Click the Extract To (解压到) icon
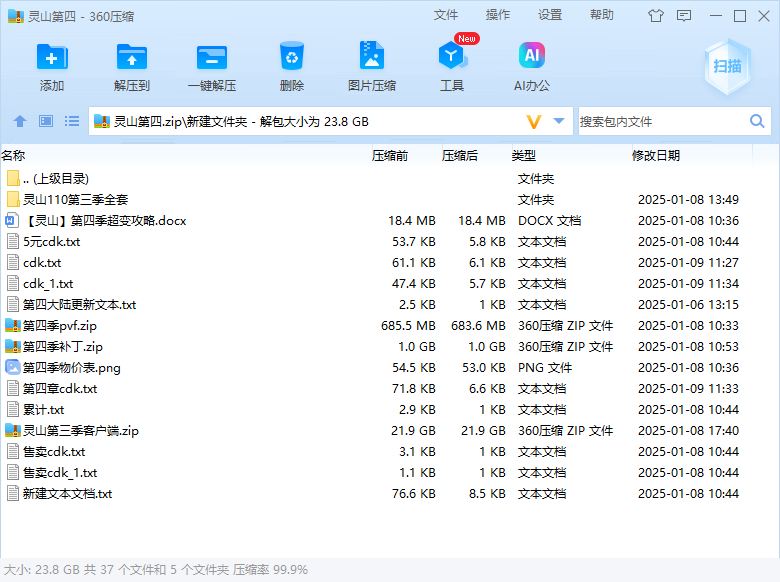Screen dimensions: 780x582 tap(132, 58)
